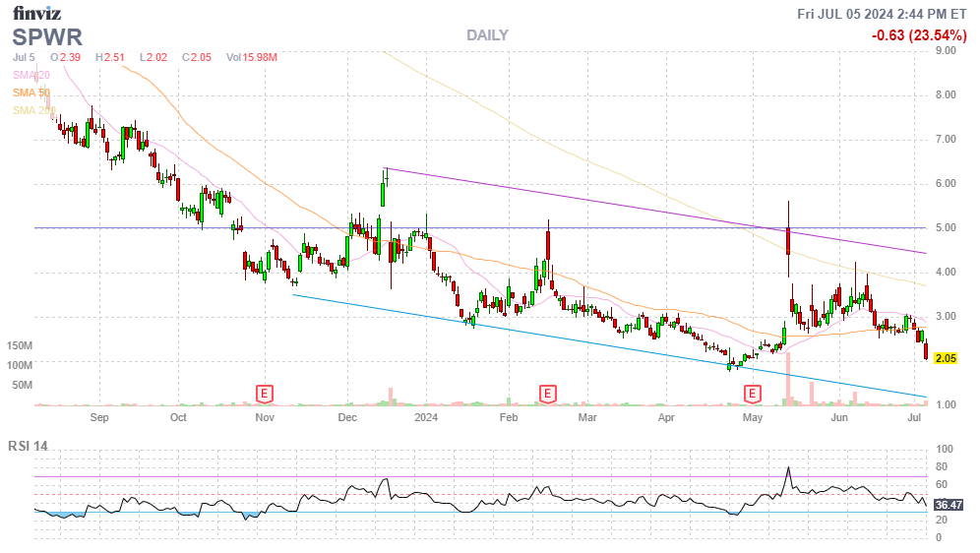The width and height of the screenshot is (980, 553).
Task: Select the SMA 50 legend label
Action: tap(31, 92)
